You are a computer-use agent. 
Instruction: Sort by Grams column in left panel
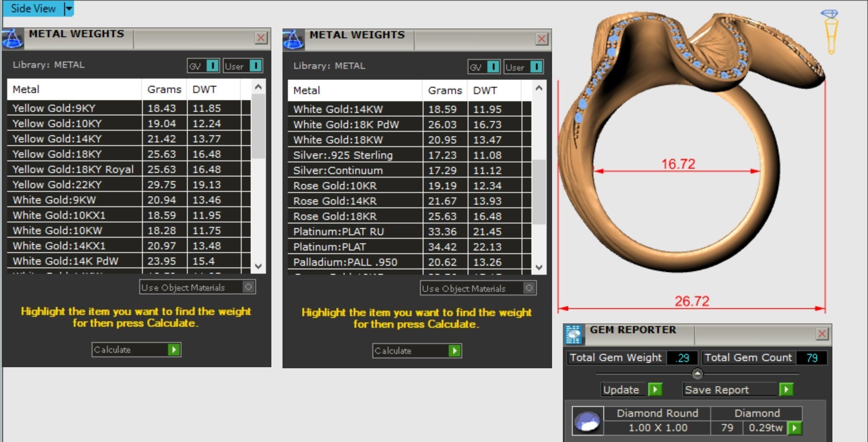pos(164,89)
